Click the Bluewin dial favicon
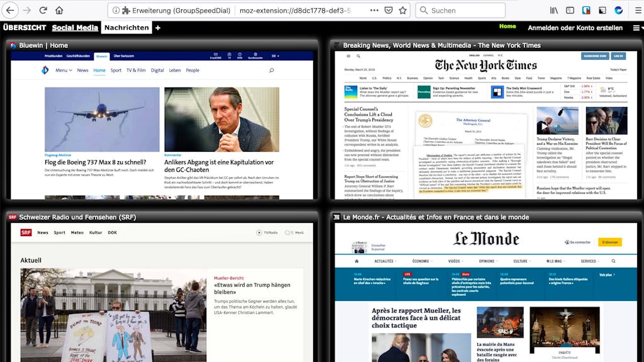 pos(13,45)
